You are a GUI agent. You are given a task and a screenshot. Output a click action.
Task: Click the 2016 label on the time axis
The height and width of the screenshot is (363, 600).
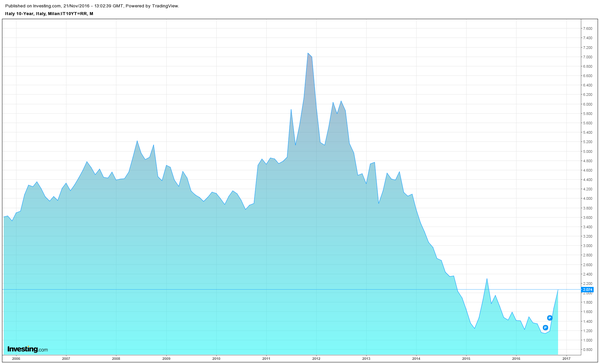point(517,358)
